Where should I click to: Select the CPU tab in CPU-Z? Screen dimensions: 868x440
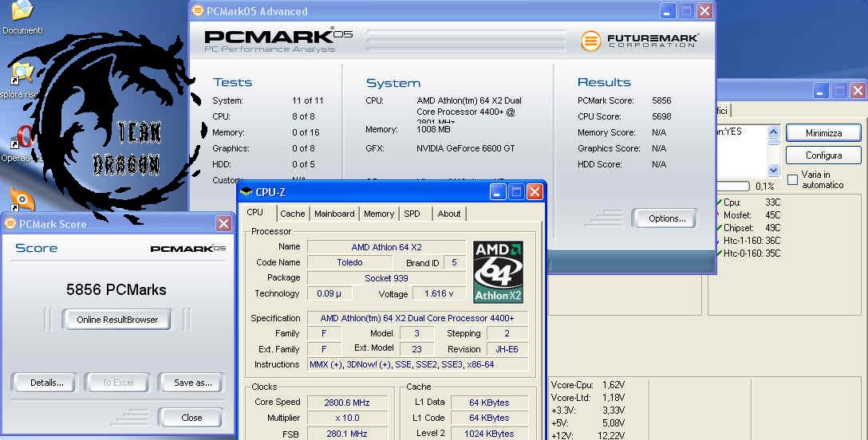[255, 212]
